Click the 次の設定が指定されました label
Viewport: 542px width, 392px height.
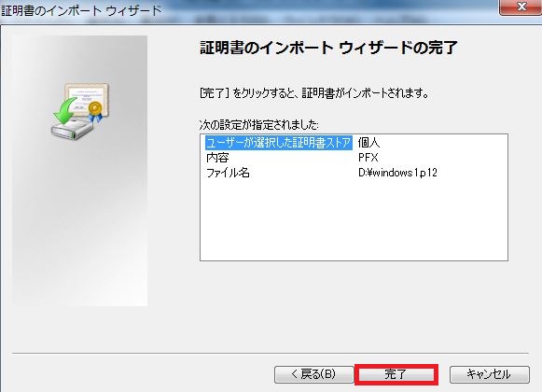259,125
